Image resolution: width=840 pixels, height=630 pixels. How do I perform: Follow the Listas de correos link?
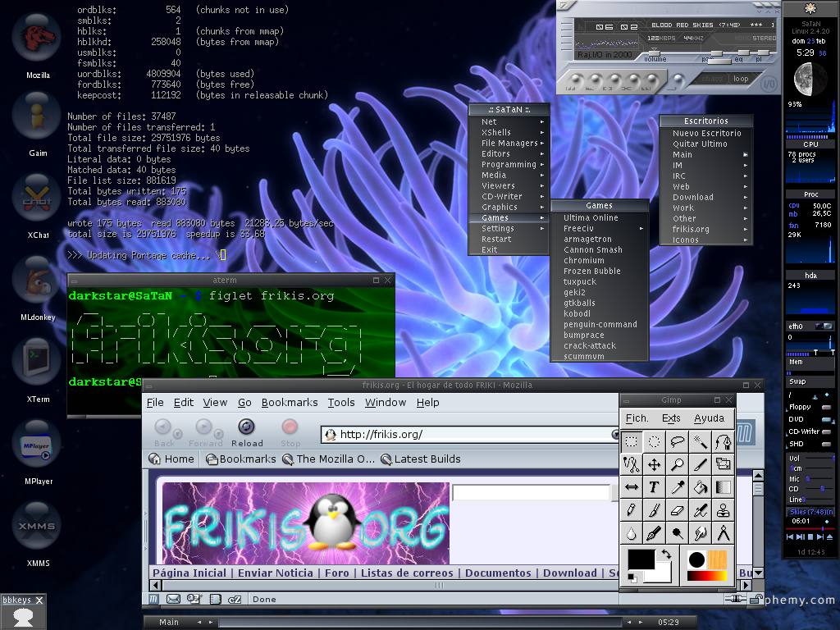coord(407,573)
